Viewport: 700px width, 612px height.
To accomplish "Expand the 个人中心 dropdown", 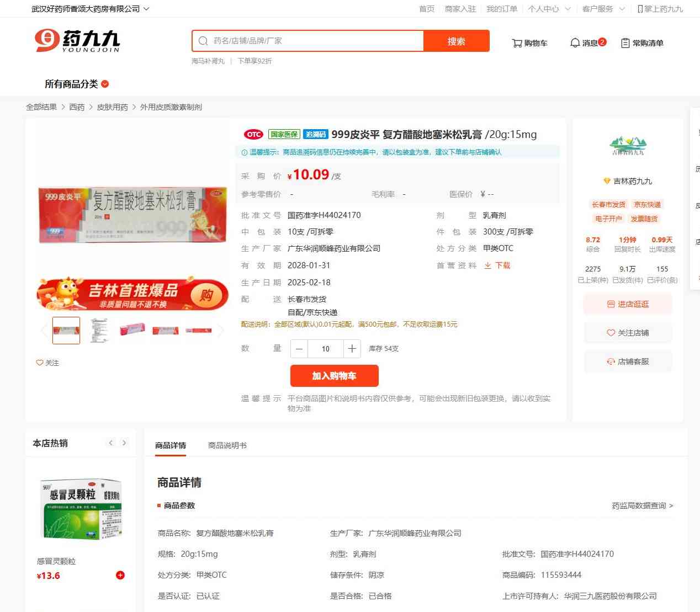I will (549, 9).
